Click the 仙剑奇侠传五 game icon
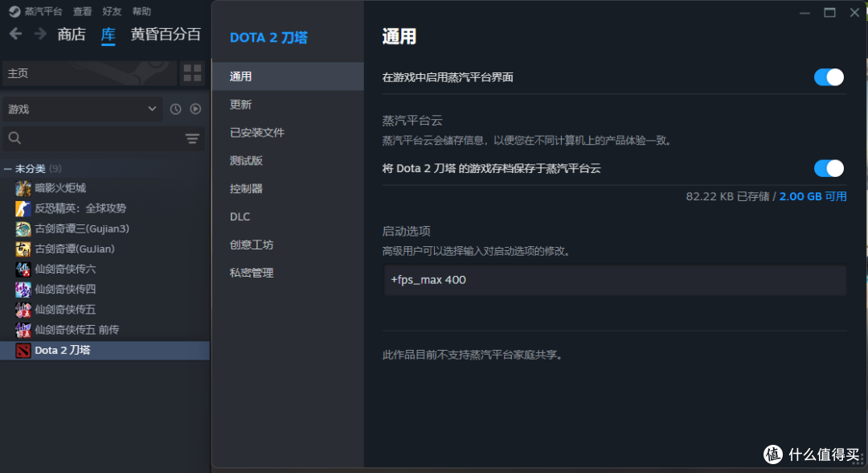The width and height of the screenshot is (868, 473). coord(23,310)
